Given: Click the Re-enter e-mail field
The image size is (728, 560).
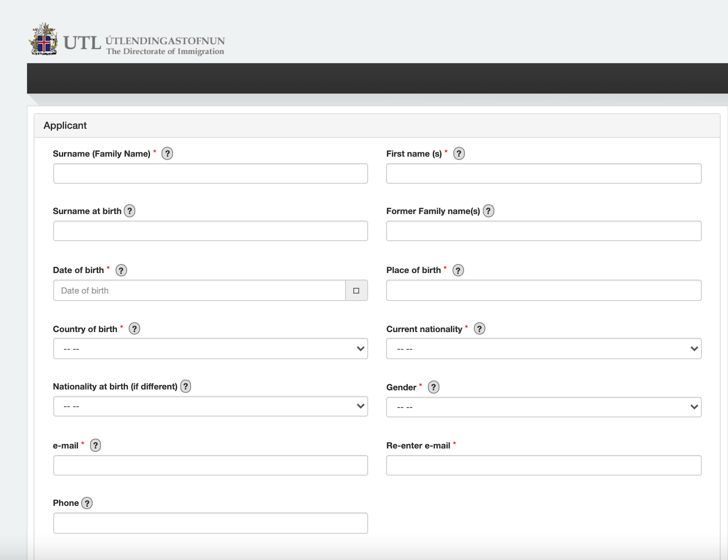Looking at the screenshot, I should pos(544,465).
